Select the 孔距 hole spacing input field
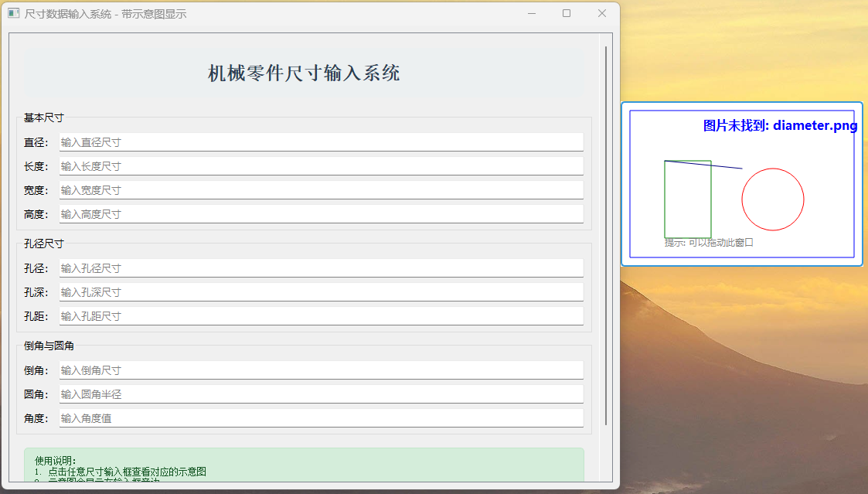868x494 pixels. [x=320, y=315]
